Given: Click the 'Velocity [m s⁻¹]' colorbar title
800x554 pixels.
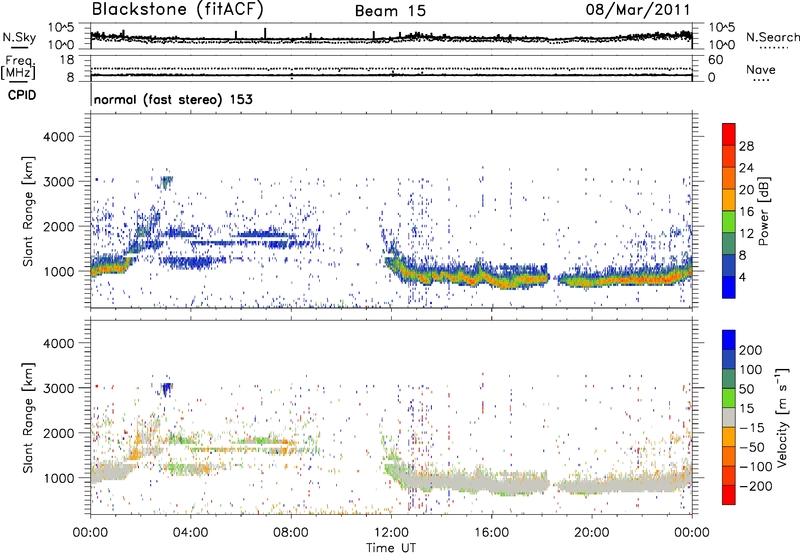Looking at the screenshot, I should [781, 417].
